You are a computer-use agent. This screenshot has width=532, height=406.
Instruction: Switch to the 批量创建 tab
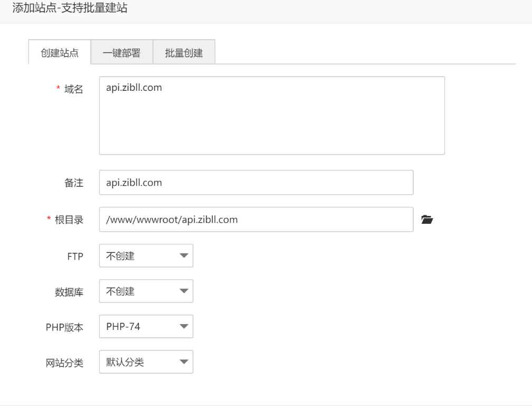(183, 52)
